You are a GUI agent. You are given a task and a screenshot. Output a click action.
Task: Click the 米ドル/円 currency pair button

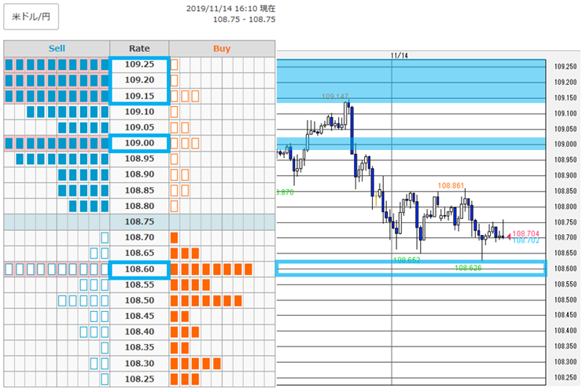[31, 16]
